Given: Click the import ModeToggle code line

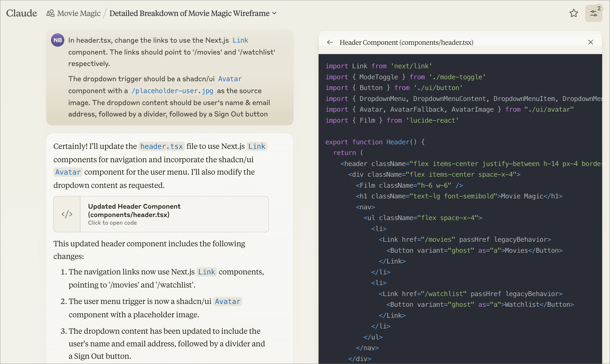Looking at the screenshot, I should click(x=405, y=77).
